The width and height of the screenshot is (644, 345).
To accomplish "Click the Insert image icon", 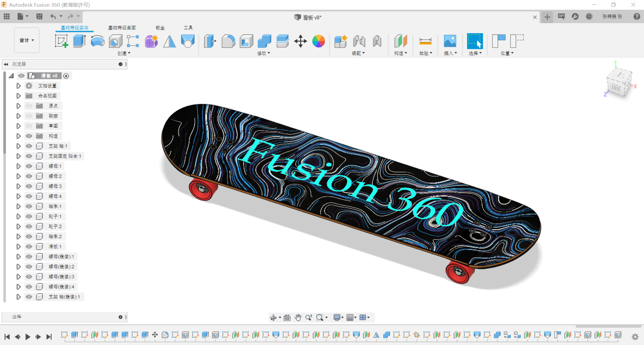I will 450,41.
